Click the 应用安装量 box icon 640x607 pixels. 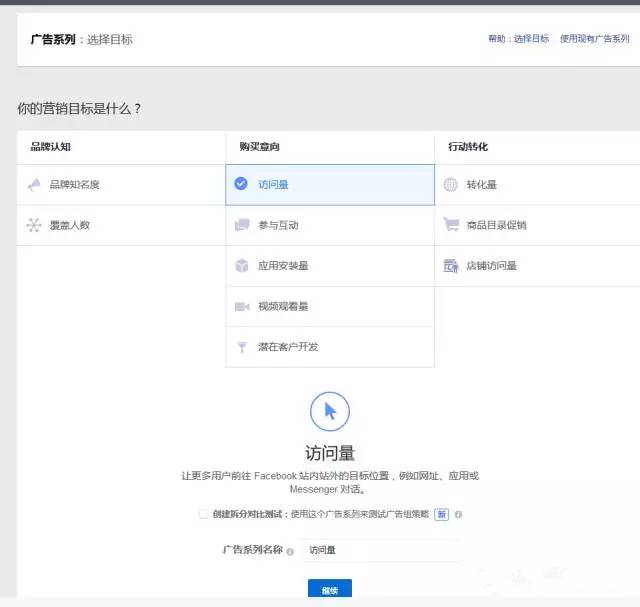pyautogui.click(x=242, y=266)
